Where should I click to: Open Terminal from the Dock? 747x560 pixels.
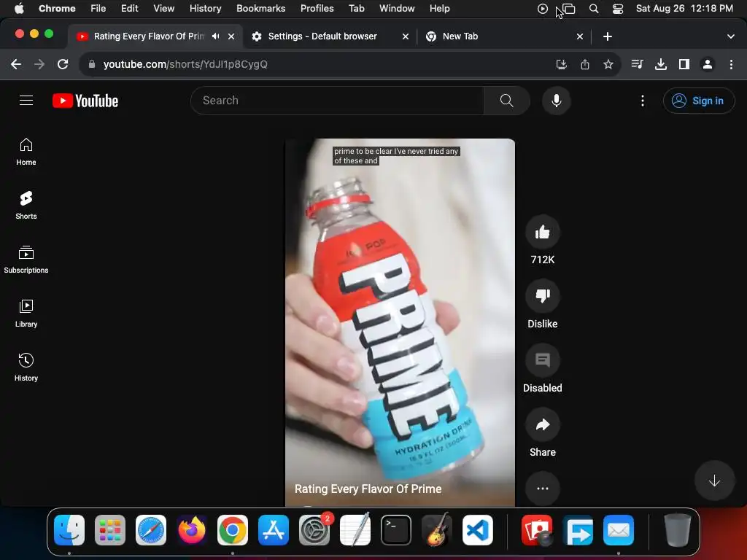pyautogui.click(x=396, y=530)
